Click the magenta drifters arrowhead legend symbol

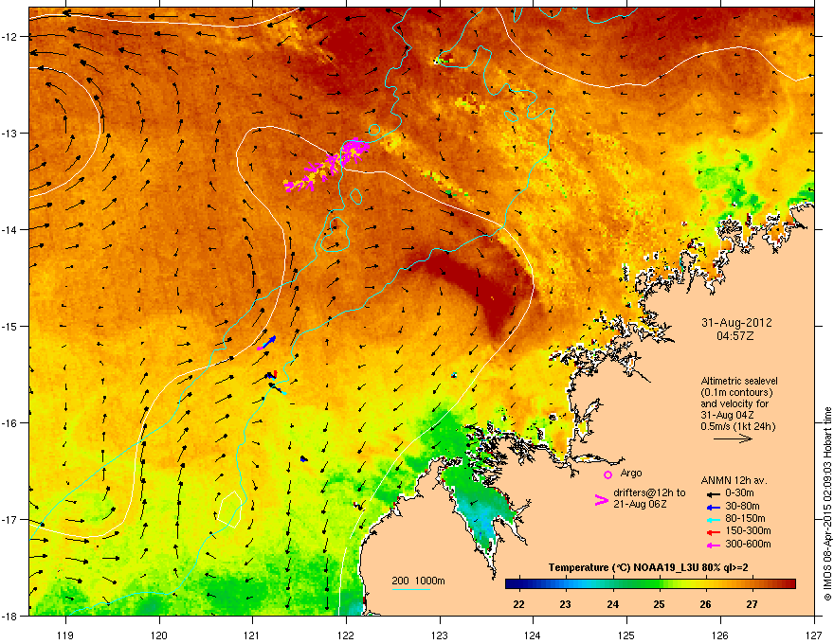coord(601,500)
